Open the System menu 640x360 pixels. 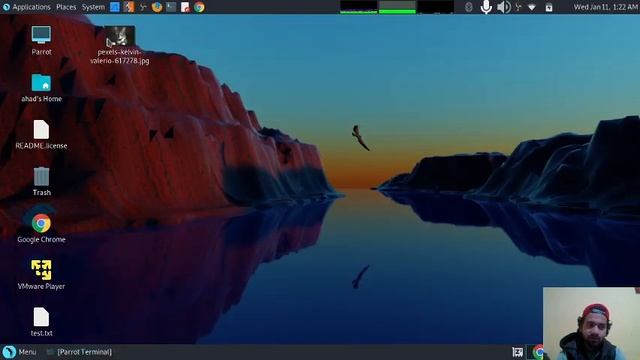click(x=93, y=7)
